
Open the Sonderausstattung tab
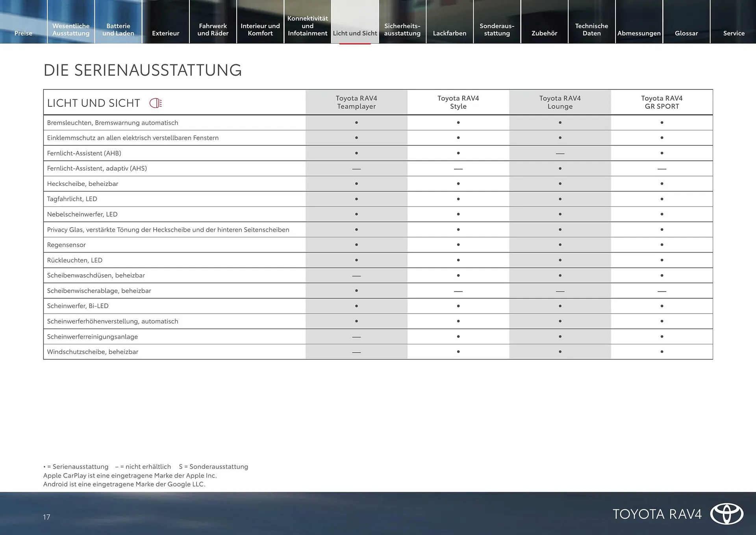(497, 30)
